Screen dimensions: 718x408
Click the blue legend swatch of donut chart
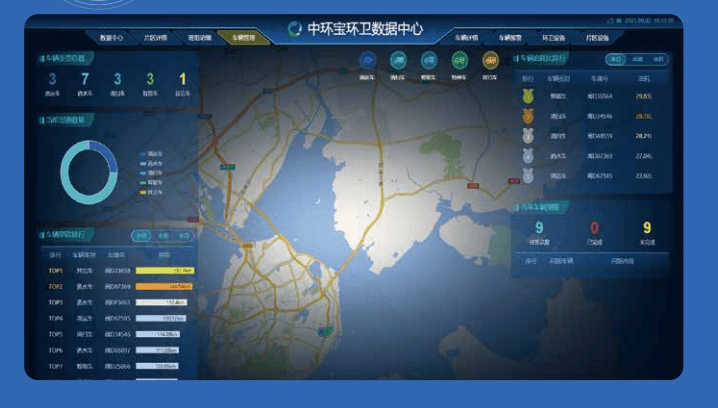coord(143,154)
